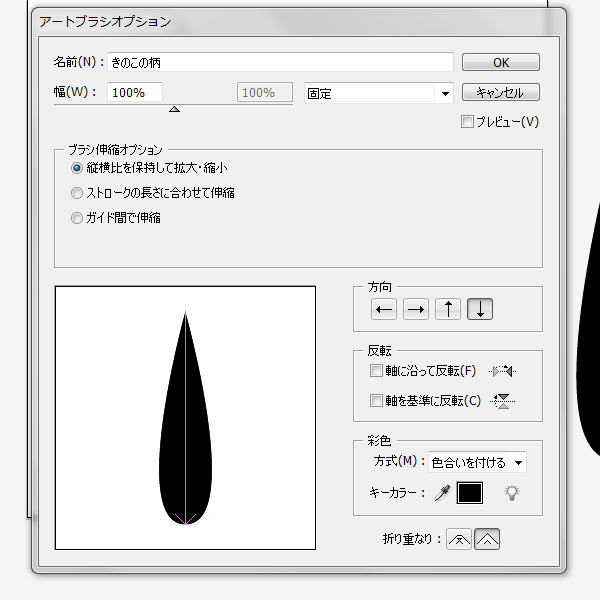
Task: Set brush direction to left arrow
Action: (384, 309)
